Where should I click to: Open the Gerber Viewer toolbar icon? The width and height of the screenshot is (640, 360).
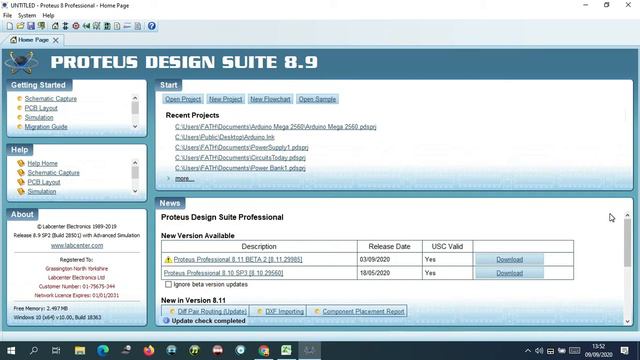click(96, 26)
